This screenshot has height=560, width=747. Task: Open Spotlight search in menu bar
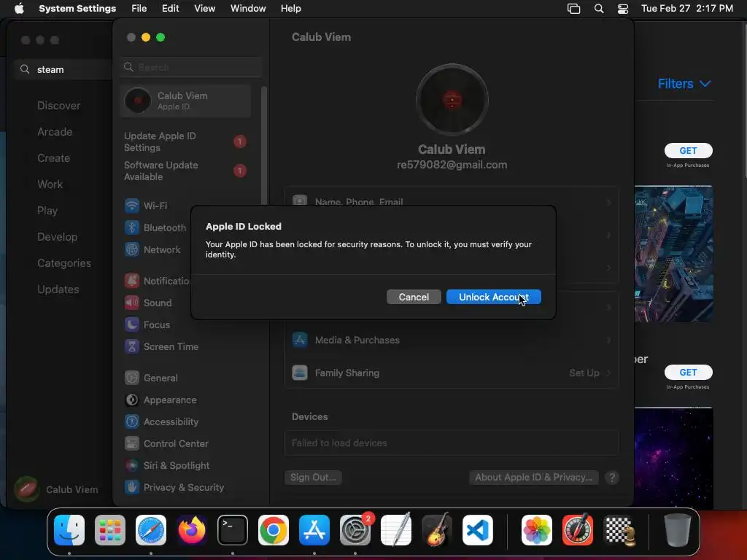(599, 8)
